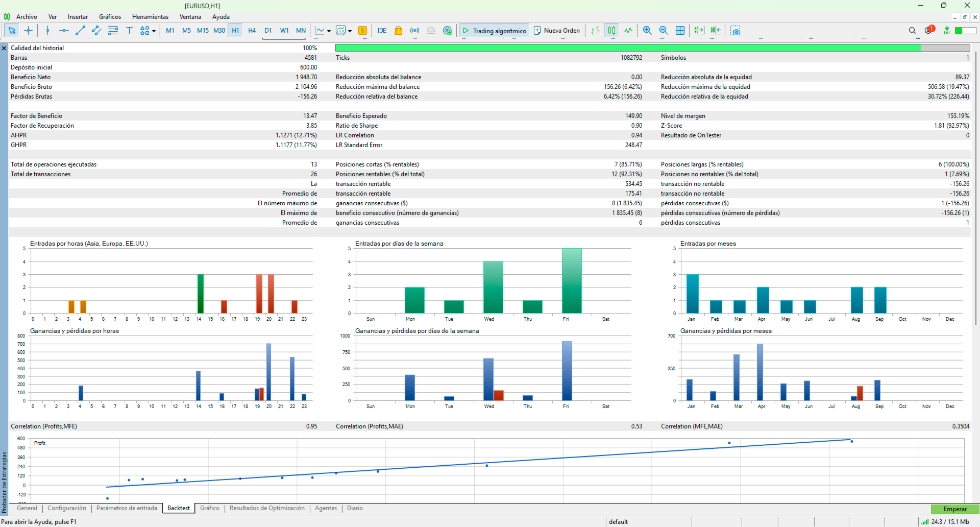Click the Nueva Orden button

tap(557, 31)
